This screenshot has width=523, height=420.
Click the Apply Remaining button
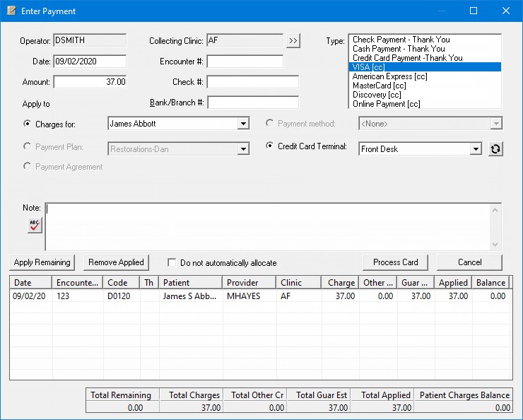(42, 262)
